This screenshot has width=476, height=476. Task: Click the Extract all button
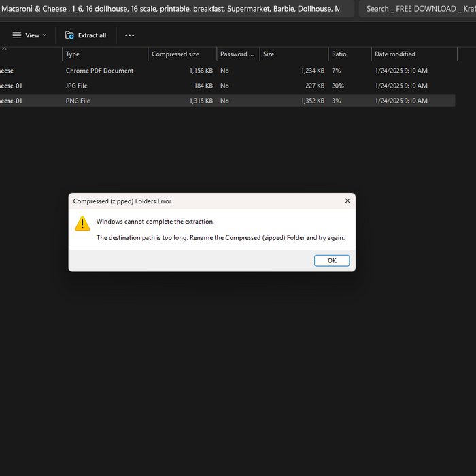click(86, 35)
